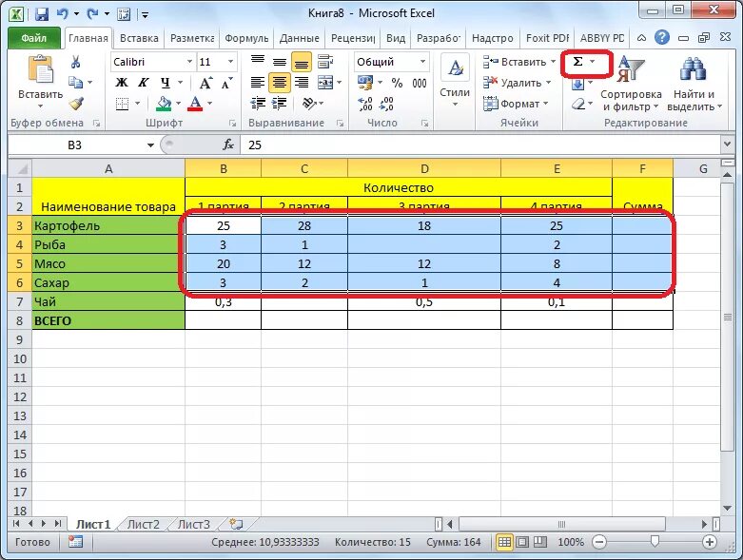Image resolution: width=743 pixels, height=560 pixels.
Task: Toggle align text right
Action: pos(302,83)
